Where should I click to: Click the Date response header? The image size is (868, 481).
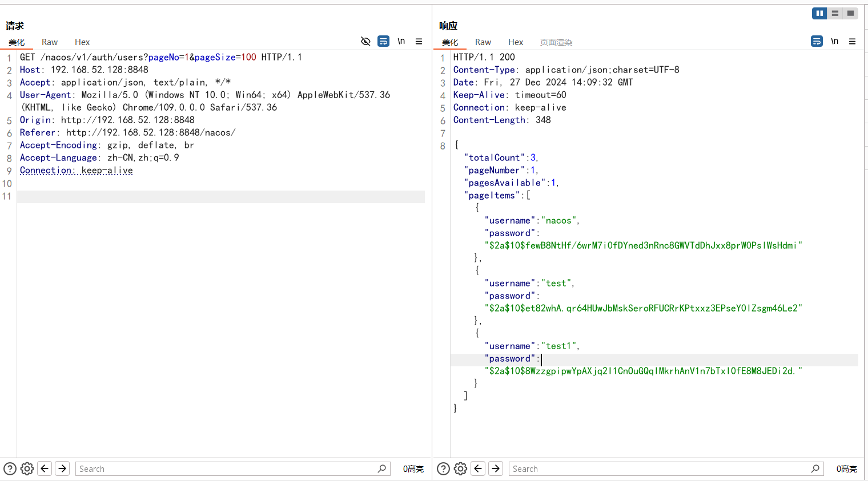[543, 82]
